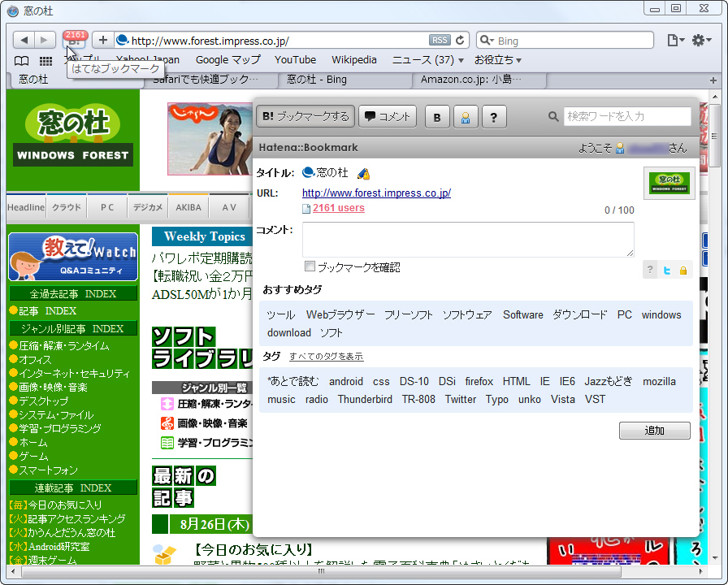Viewport: 728px width, 585px height.
Task: Open the page menu icon
Action: (x=674, y=41)
